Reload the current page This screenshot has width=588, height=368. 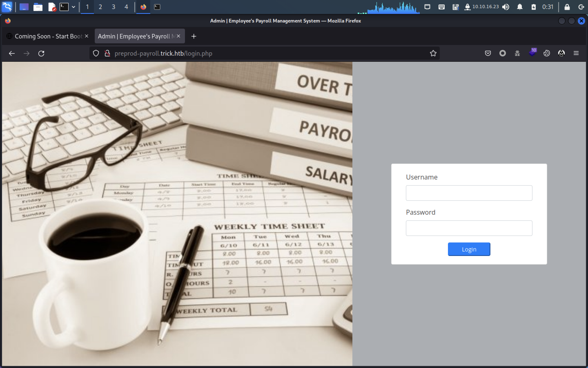41,53
